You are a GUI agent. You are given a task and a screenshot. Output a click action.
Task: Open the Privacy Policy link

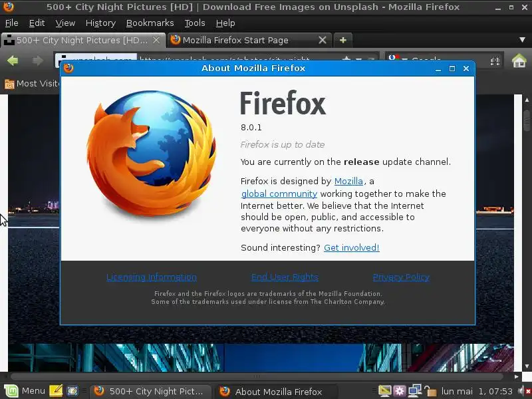pos(401,277)
